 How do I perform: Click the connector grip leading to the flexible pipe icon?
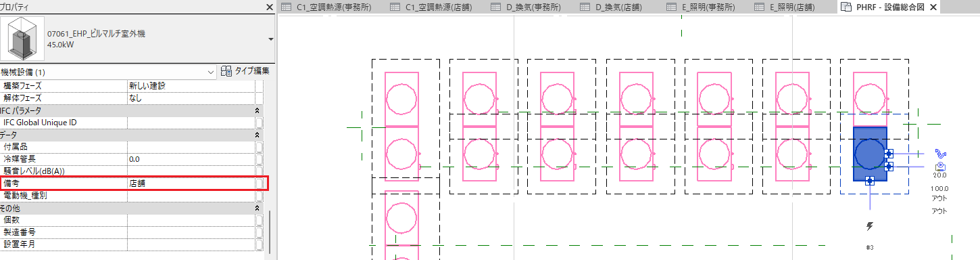889,154
